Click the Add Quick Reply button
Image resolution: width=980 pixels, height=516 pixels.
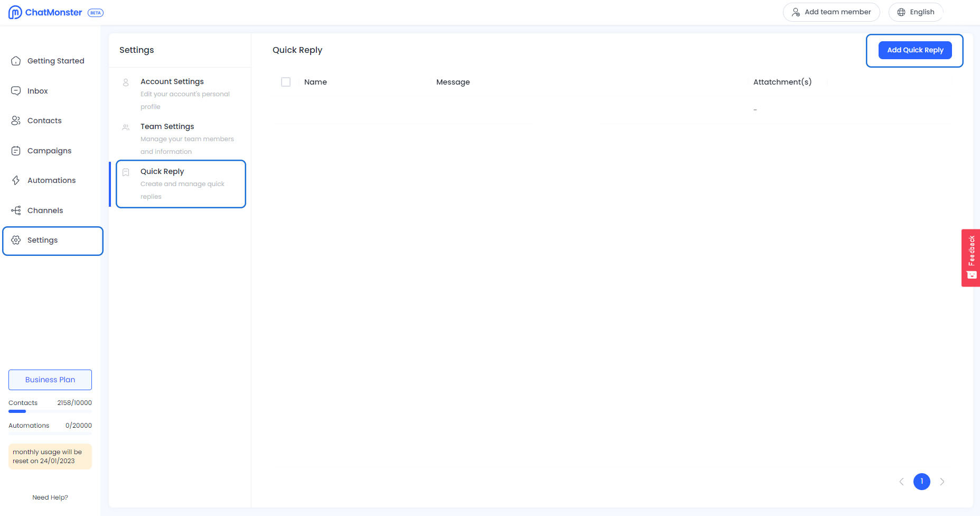pos(914,50)
